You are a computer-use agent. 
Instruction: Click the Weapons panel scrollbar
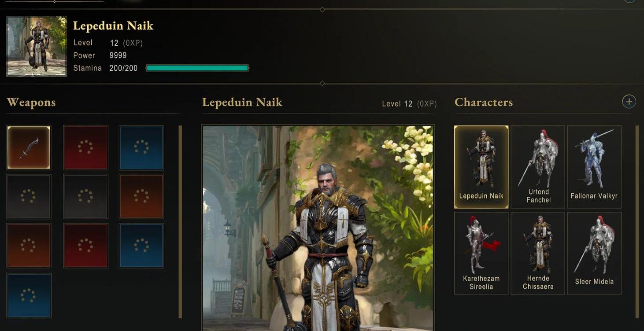coord(180,222)
